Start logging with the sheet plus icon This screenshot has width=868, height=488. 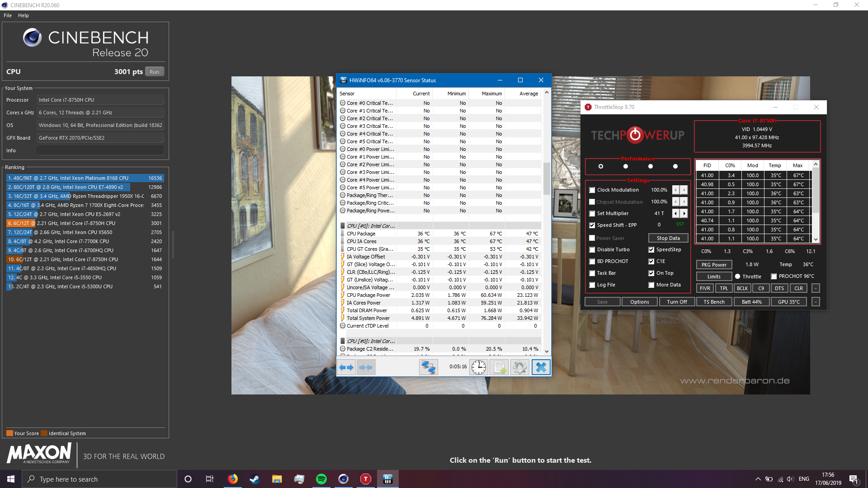(x=499, y=367)
